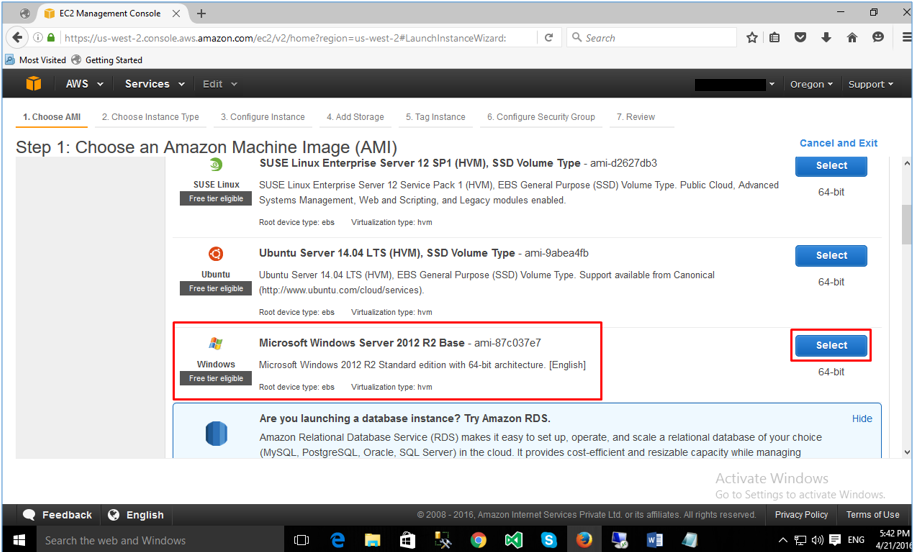The image size is (913, 552).
Task: Click the scrollbar down arrow
Action: 907,452
